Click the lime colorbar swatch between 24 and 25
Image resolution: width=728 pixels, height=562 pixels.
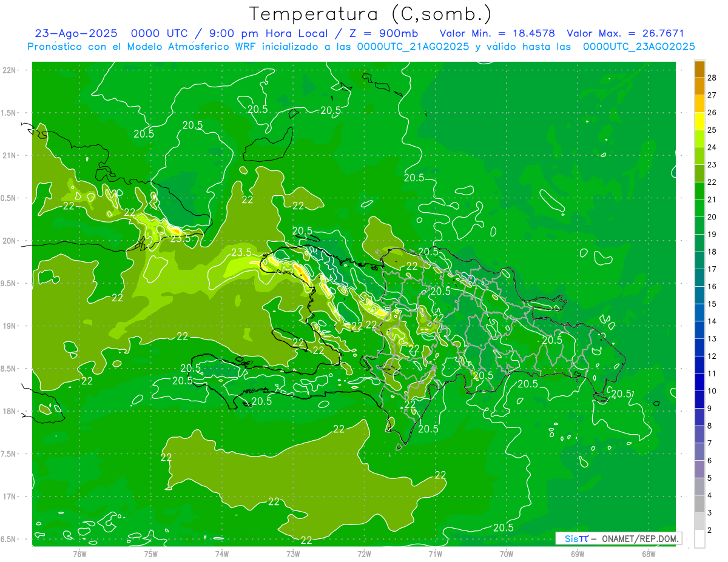pyautogui.click(x=699, y=139)
